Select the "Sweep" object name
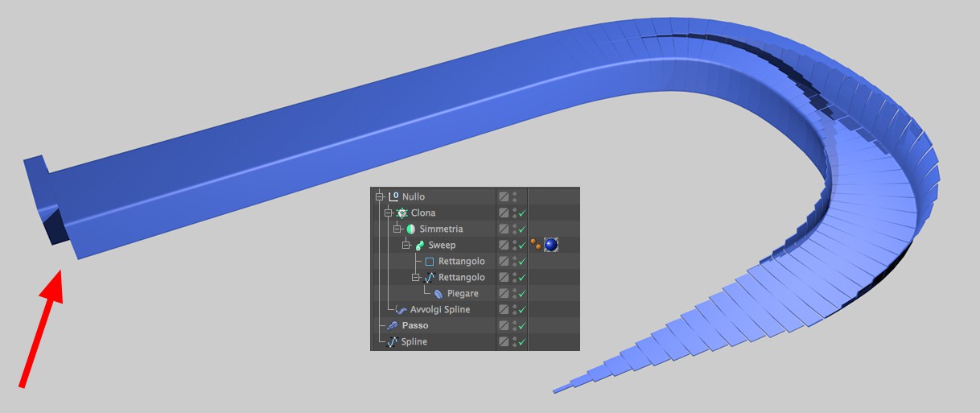This screenshot has height=413, width=980. (x=442, y=245)
